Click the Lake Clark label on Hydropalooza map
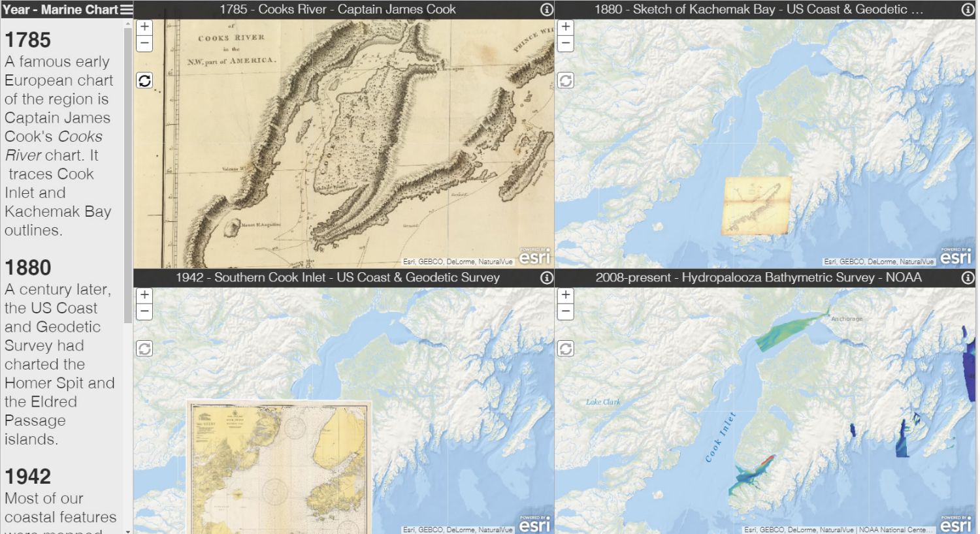 point(603,402)
